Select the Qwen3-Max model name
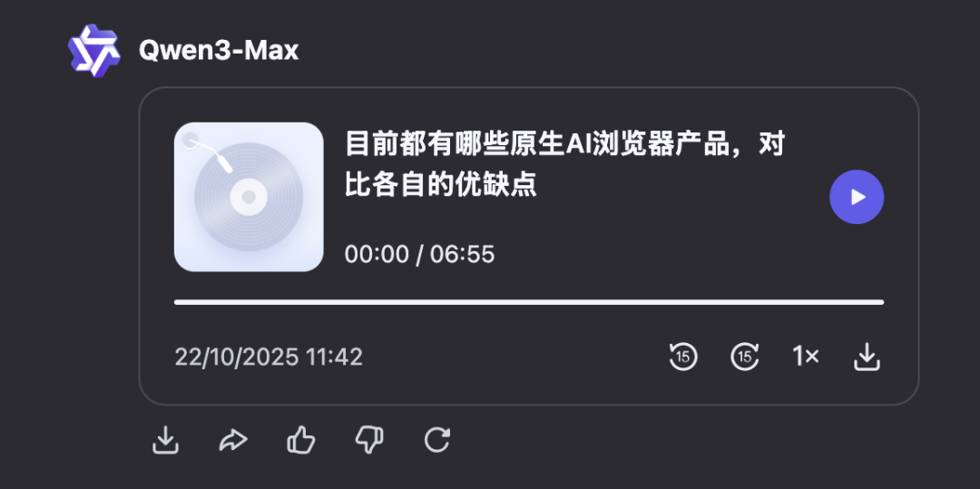The width and height of the screenshot is (980, 489). pos(219,51)
